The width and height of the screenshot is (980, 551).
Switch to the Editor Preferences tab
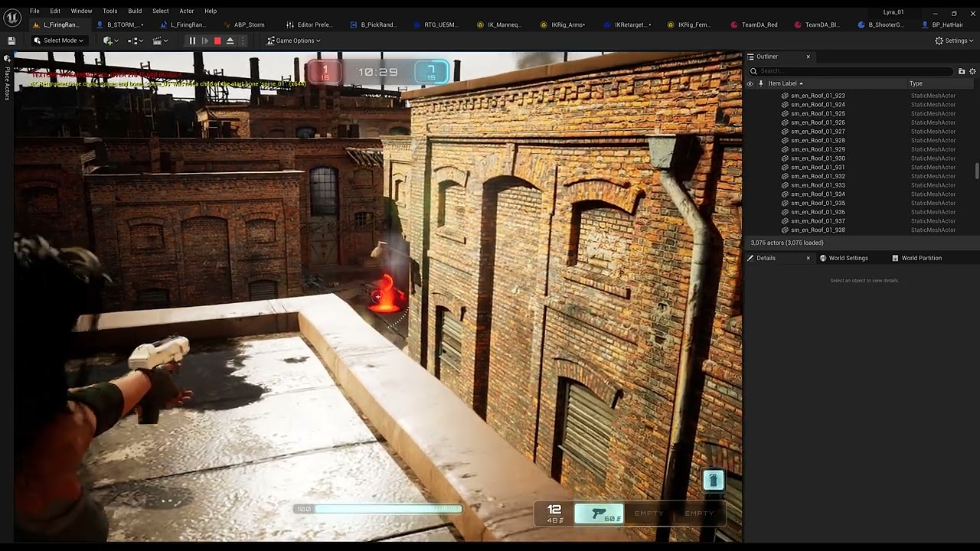coord(309,24)
